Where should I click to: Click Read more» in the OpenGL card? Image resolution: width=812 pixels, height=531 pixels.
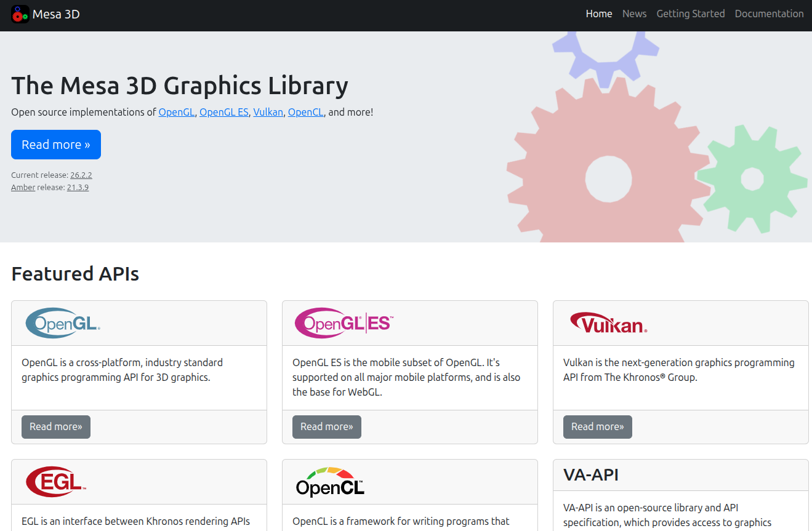pyautogui.click(x=56, y=427)
